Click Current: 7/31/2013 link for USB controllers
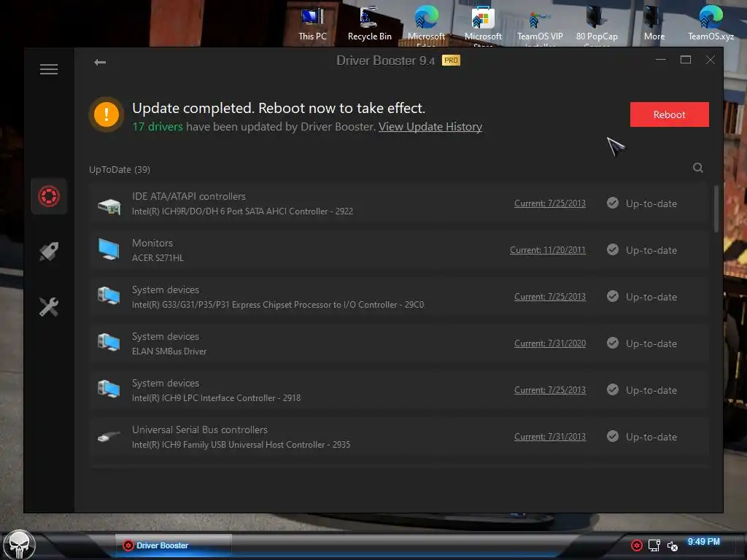The width and height of the screenshot is (747, 560). click(550, 437)
